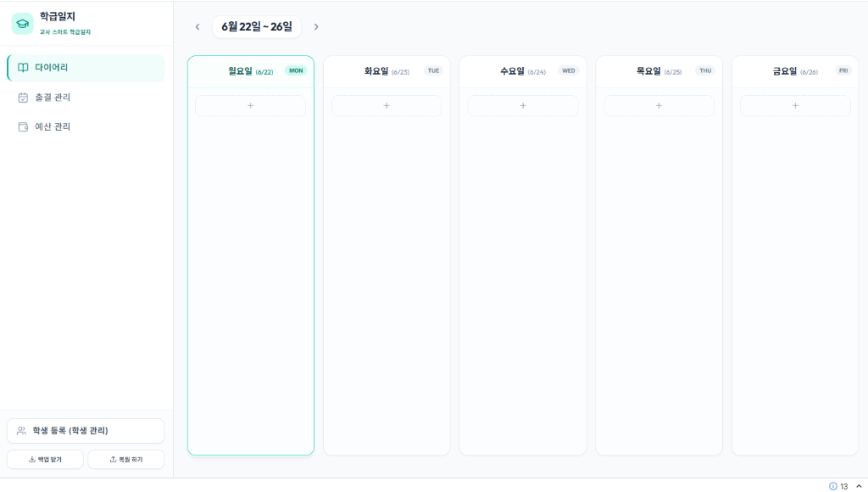Screen dimensions: 868x492
Task: Select the 월요일 (6/22) header
Action: point(251,71)
